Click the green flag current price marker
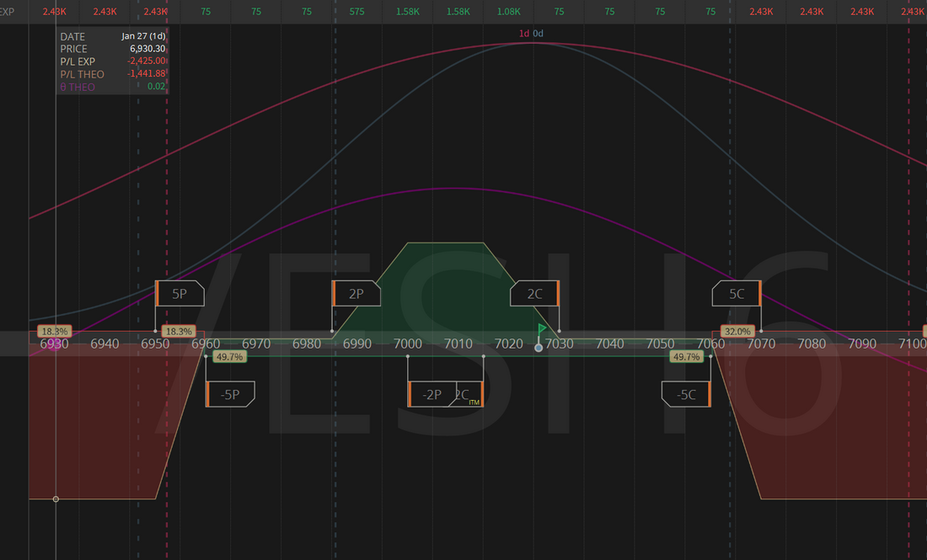 click(542, 328)
